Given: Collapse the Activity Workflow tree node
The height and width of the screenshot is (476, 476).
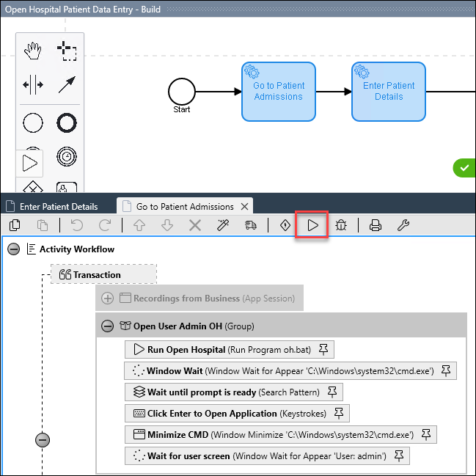Looking at the screenshot, I should (x=13, y=249).
